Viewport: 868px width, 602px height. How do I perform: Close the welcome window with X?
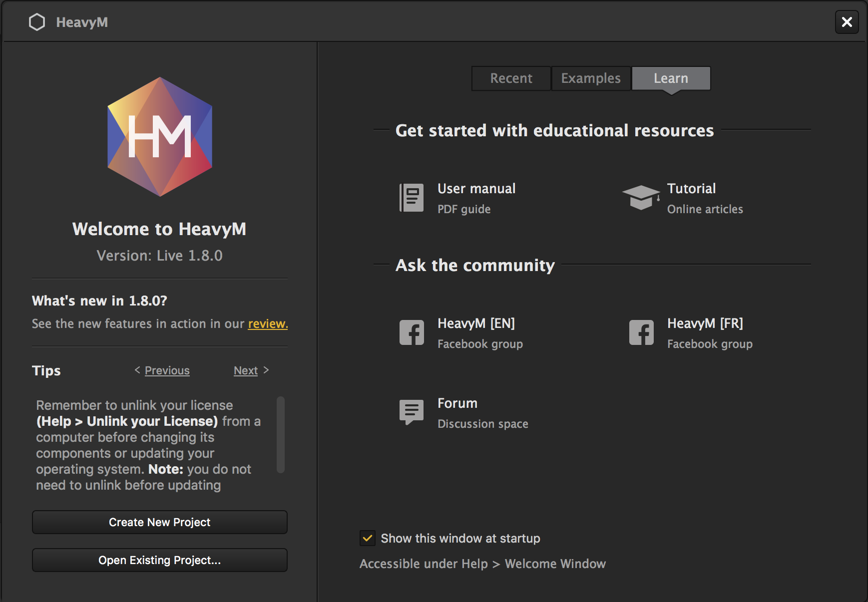(x=847, y=22)
